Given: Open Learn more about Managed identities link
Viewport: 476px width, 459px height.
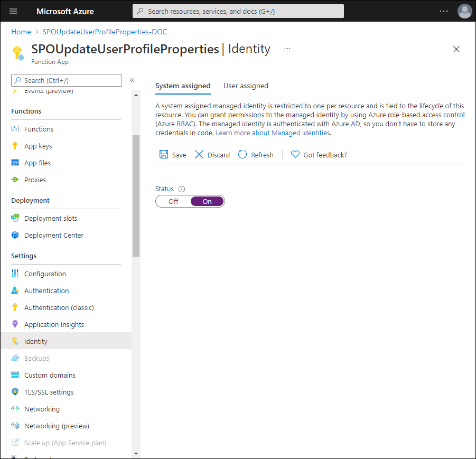Looking at the screenshot, I should tap(273, 133).
